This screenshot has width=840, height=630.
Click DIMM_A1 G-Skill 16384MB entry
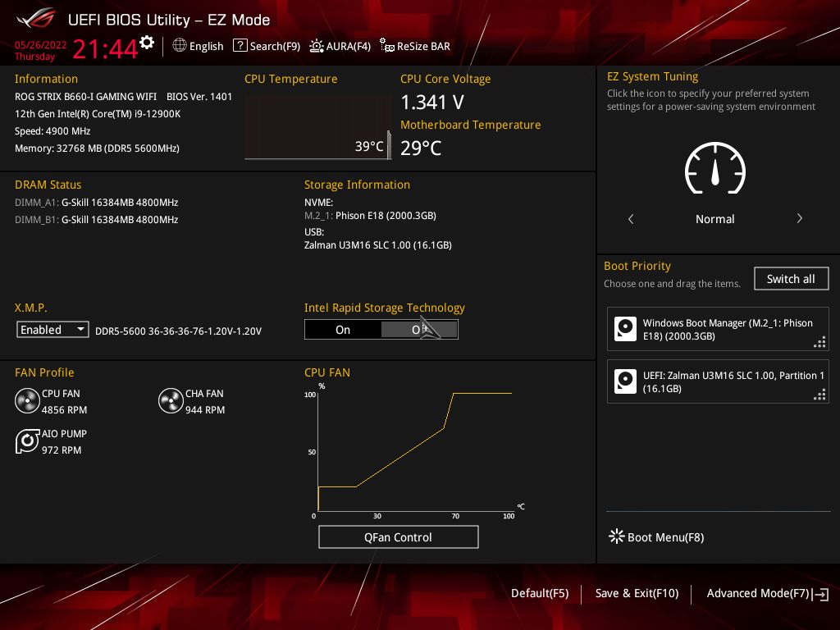(x=97, y=203)
